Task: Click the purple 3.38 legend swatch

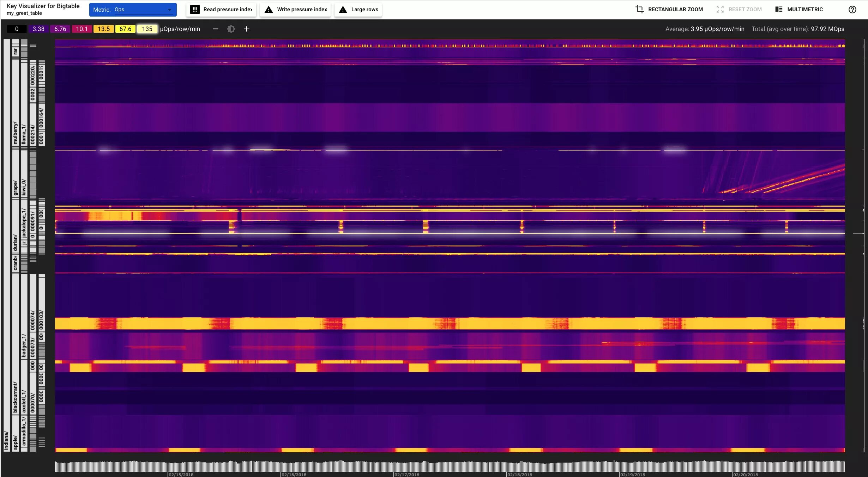Action: (38, 29)
